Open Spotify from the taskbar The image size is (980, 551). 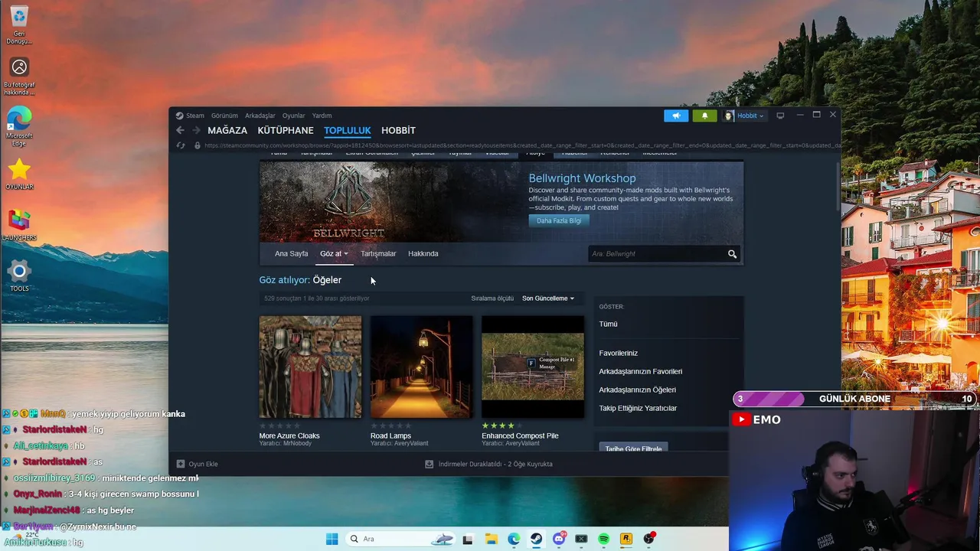click(x=603, y=539)
